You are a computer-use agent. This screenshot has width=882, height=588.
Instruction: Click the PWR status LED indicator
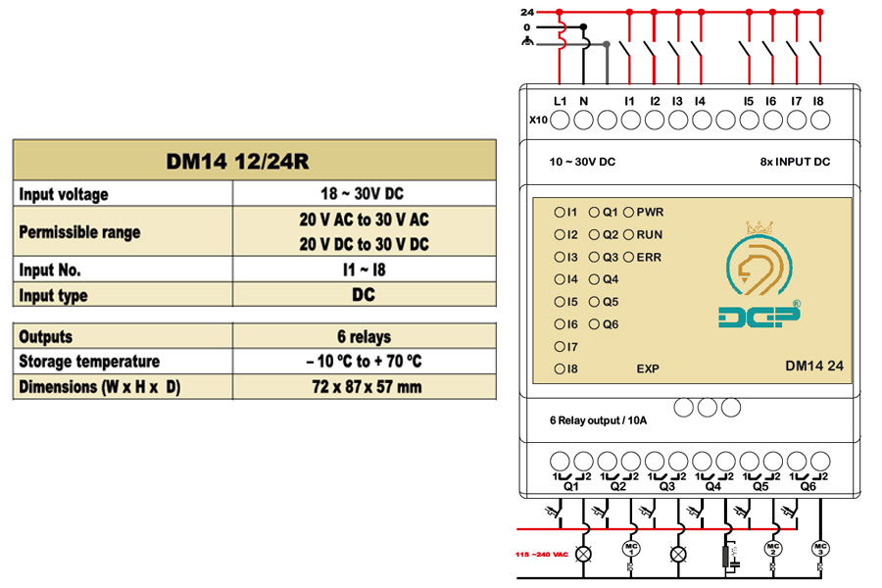pyautogui.click(x=628, y=212)
